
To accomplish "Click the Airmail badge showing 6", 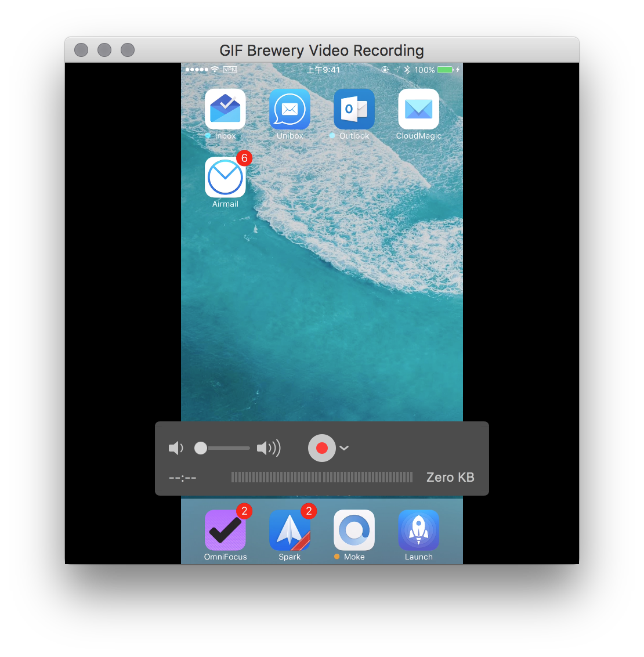I will (244, 158).
